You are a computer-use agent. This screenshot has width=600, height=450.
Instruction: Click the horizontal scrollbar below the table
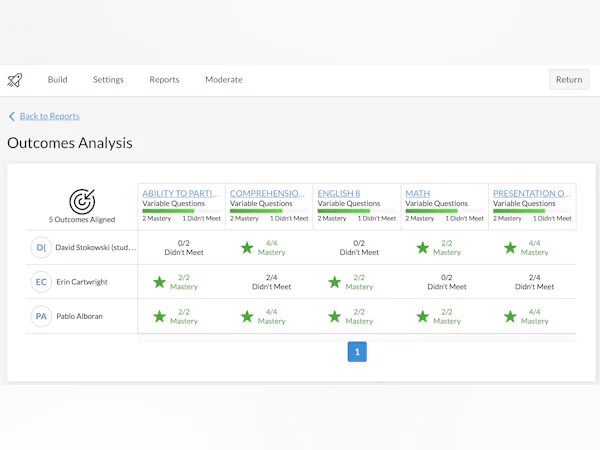point(357,338)
